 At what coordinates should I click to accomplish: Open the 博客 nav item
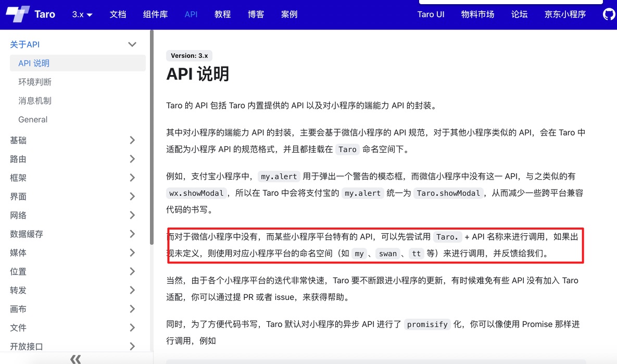(x=256, y=15)
